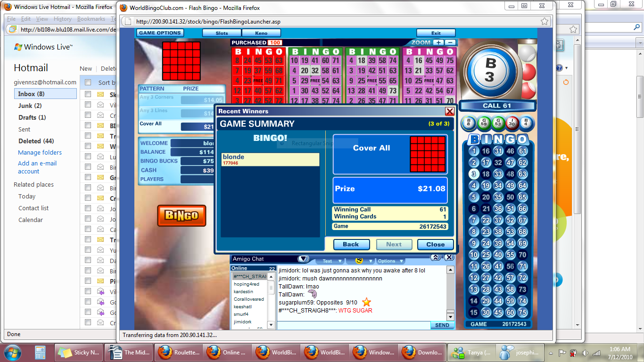Click the chat message input field
The width and height of the screenshot is (644, 362).
click(x=353, y=325)
